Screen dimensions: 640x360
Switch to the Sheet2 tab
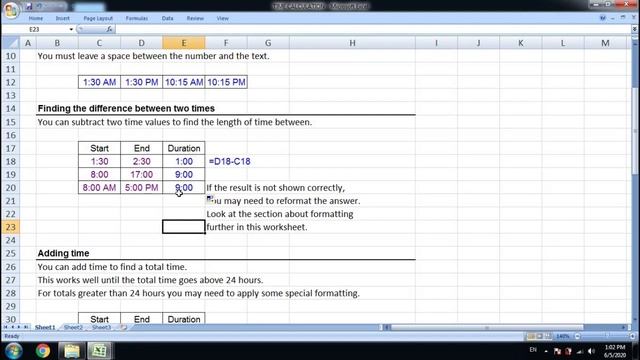[73, 327]
